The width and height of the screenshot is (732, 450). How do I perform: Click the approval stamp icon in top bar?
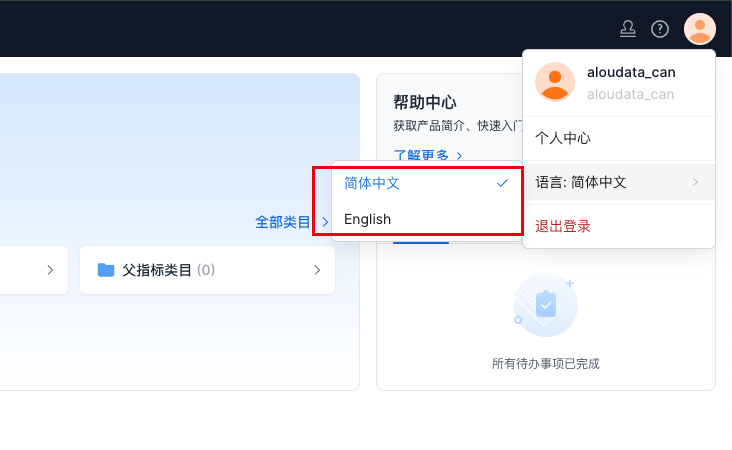pyautogui.click(x=628, y=29)
